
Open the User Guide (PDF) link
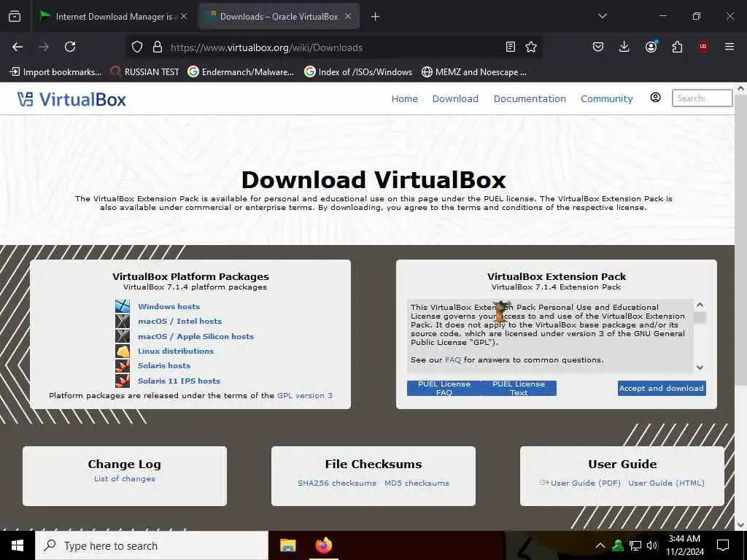pos(586,483)
